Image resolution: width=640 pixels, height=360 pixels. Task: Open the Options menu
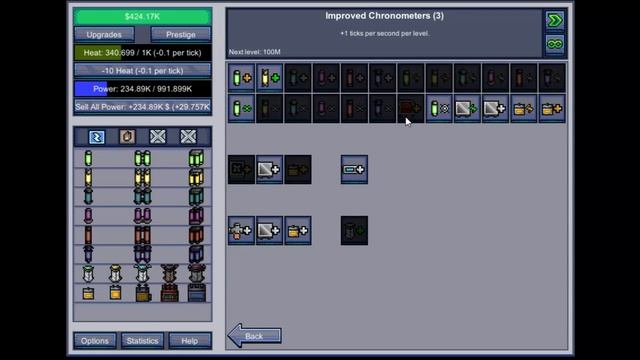(95, 341)
